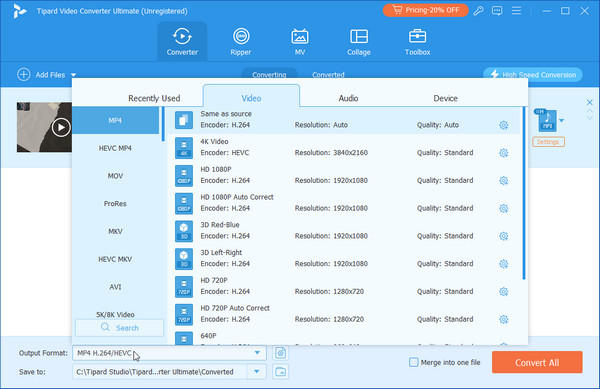Switch to the Audio tab

click(x=348, y=98)
